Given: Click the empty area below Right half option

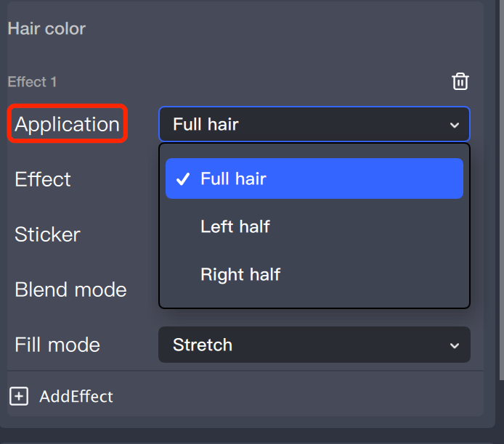Looking at the screenshot, I should click(x=314, y=299).
